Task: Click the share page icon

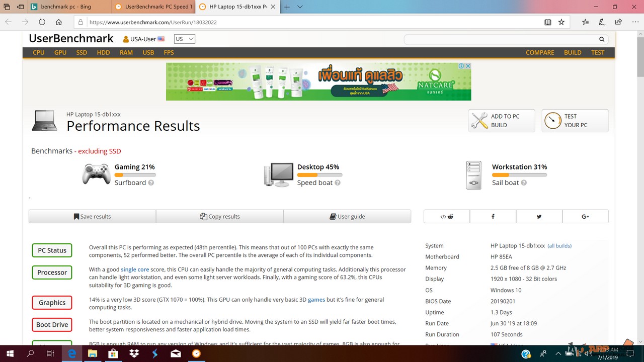Action: pos(618,22)
